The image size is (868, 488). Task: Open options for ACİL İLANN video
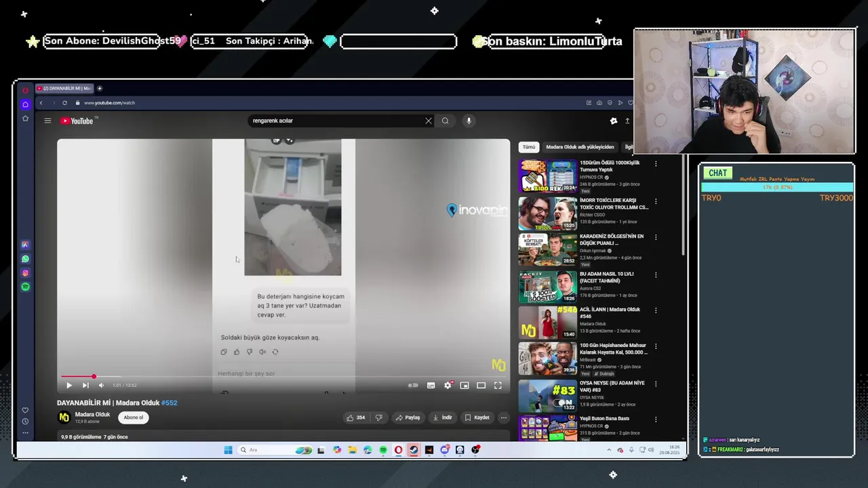pos(656,310)
